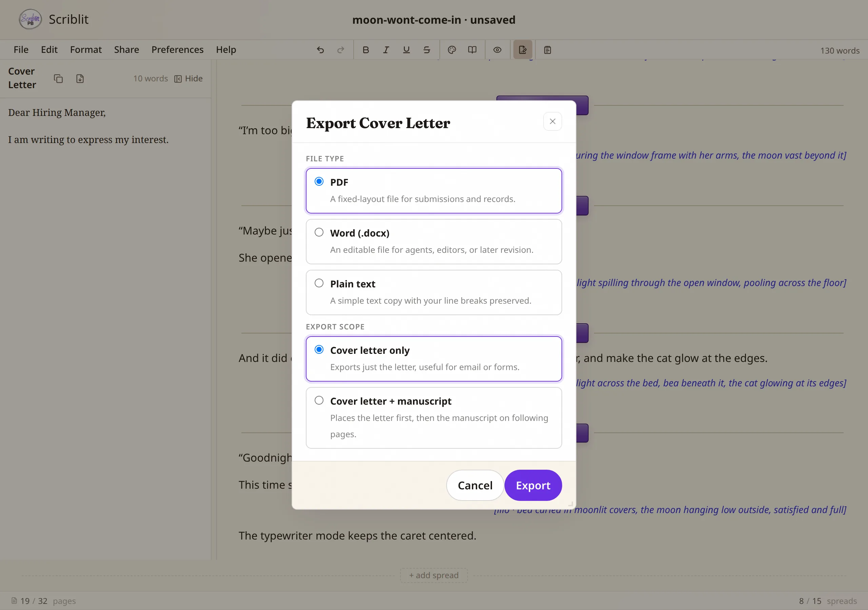Toggle underline formatting
The image size is (868, 610).
[x=407, y=50]
